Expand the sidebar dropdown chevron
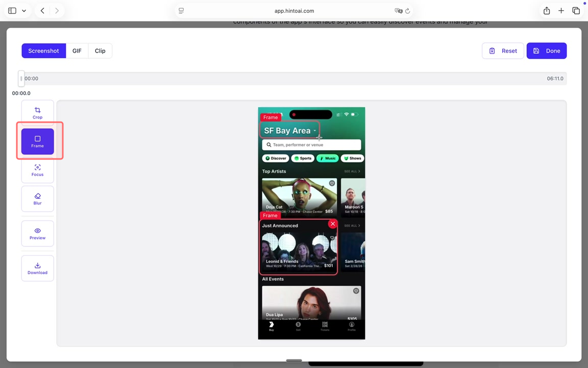Screen dimensions: 588x368 (x=24, y=11)
